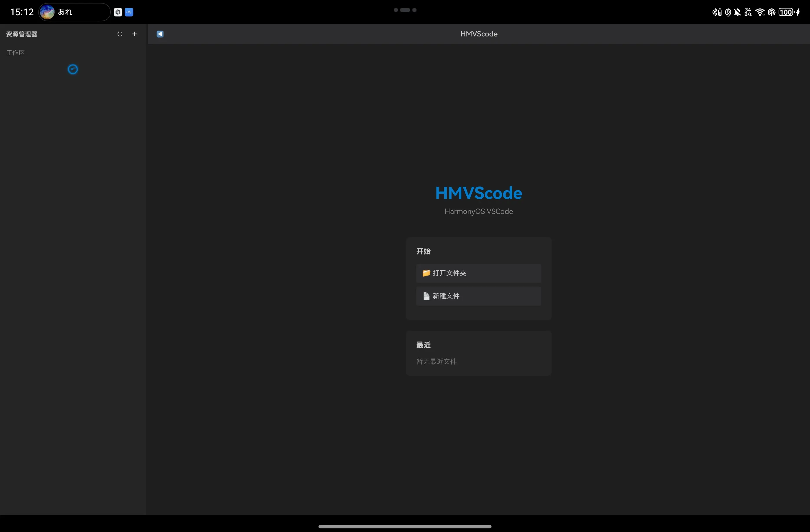This screenshot has width=810, height=532.
Task: Tap the muted bell notification icon
Action: [x=737, y=12]
